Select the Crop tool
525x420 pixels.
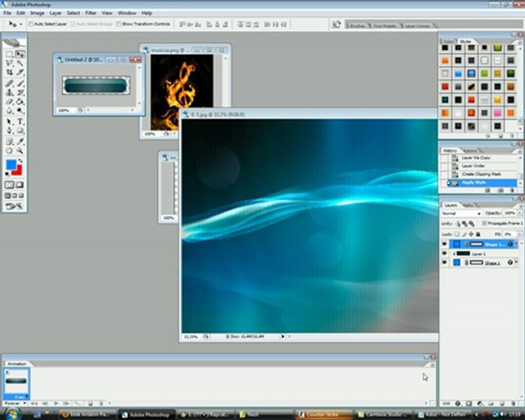click(x=9, y=72)
